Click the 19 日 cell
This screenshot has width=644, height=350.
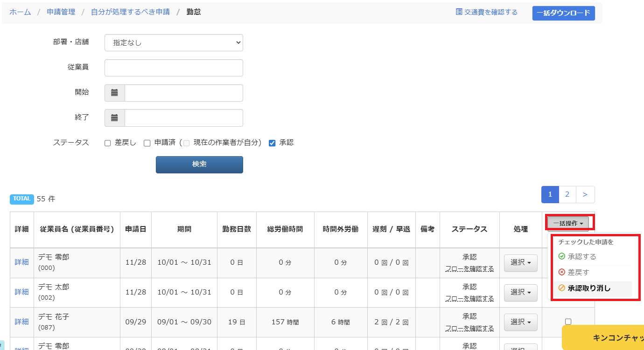click(x=237, y=322)
